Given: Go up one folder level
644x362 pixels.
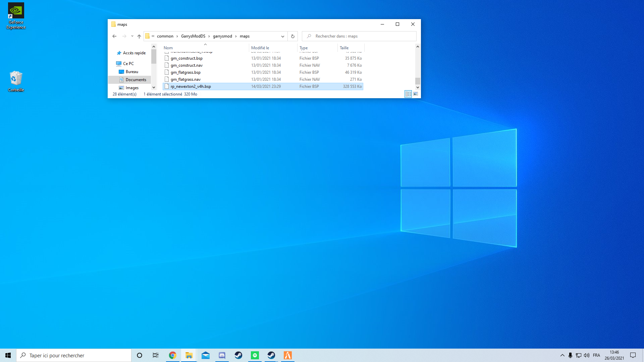Looking at the screenshot, I should point(139,36).
